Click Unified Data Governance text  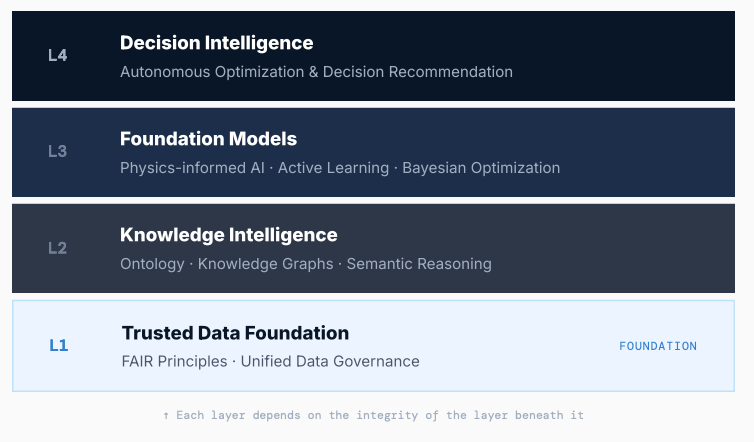point(330,362)
